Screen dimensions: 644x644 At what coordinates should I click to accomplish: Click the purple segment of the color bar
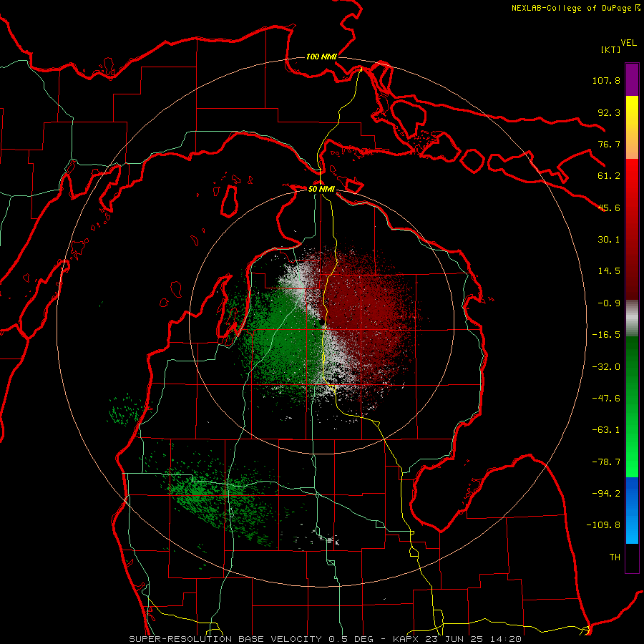pos(632,79)
